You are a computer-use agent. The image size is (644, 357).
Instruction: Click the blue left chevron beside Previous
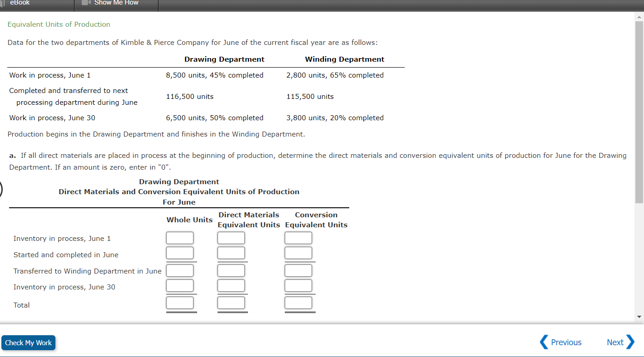coord(543,342)
